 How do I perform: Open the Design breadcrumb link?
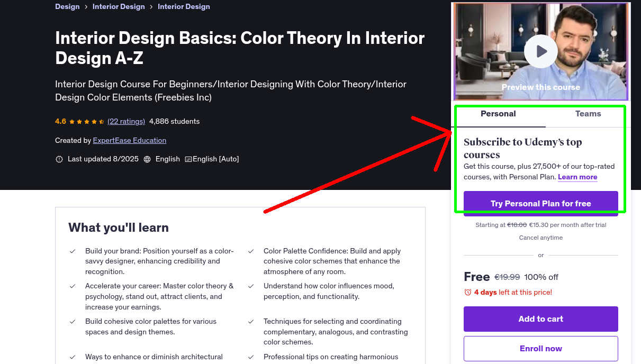pyautogui.click(x=67, y=7)
